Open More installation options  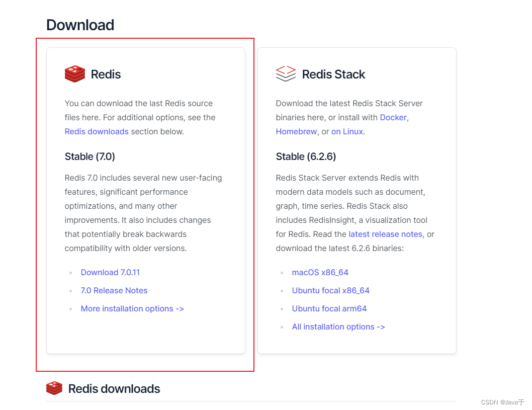coord(132,308)
